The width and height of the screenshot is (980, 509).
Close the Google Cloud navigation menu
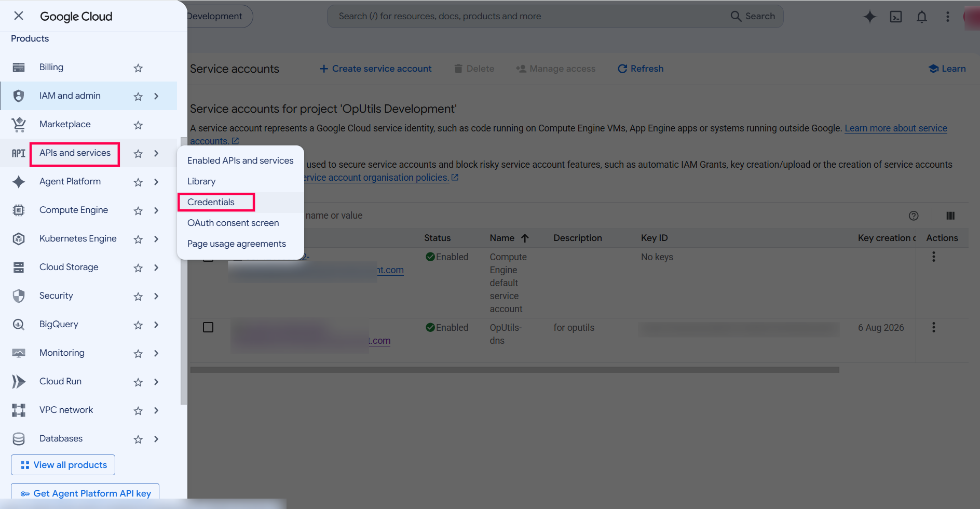19,16
